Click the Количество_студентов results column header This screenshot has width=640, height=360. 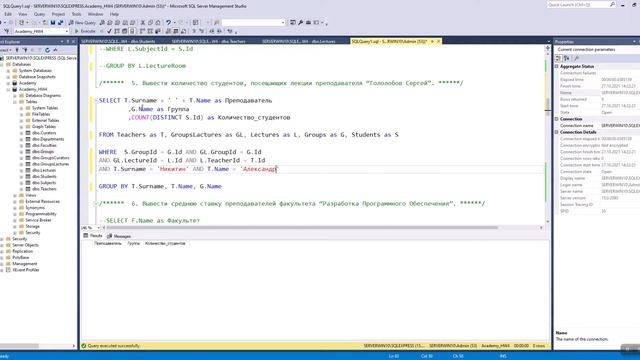pos(165,243)
